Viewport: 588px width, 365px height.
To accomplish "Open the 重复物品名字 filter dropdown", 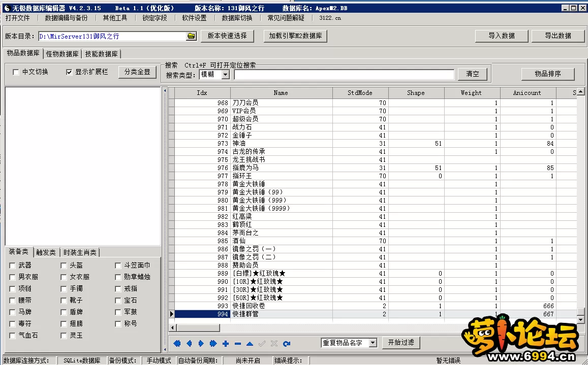I will point(373,343).
